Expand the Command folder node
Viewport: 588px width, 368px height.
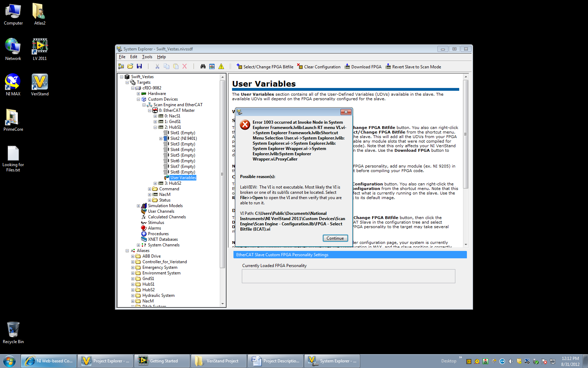pos(149,189)
